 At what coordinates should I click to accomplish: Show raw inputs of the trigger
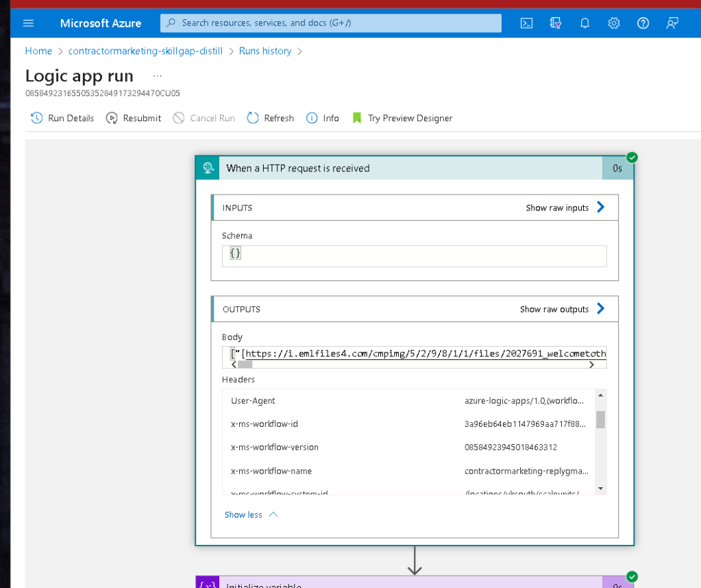pos(557,208)
